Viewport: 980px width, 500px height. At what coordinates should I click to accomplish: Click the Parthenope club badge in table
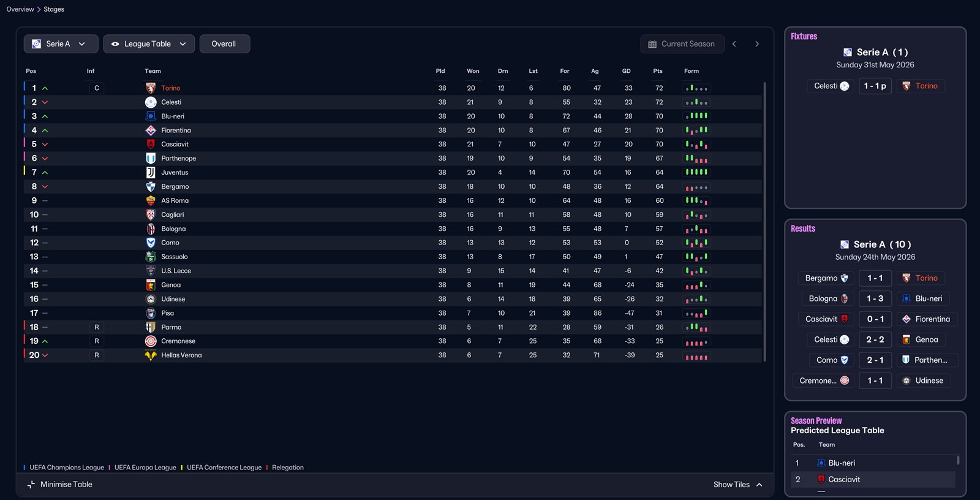coord(151,158)
